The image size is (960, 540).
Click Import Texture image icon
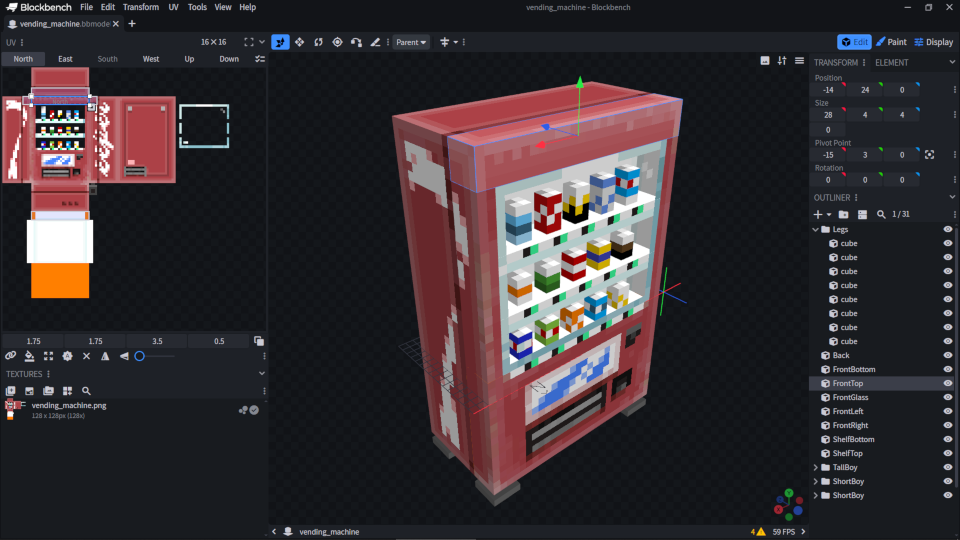pyautogui.click(x=29, y=391)
